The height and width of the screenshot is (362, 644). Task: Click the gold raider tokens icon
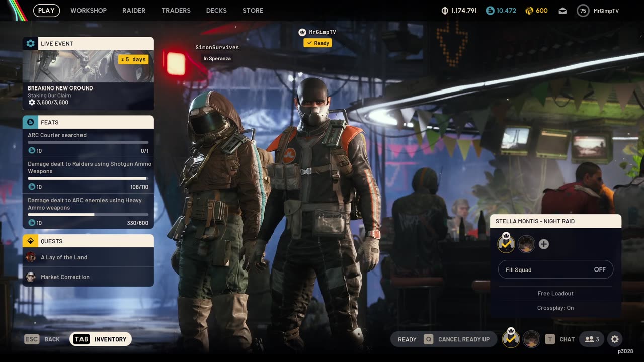point(529,11)
